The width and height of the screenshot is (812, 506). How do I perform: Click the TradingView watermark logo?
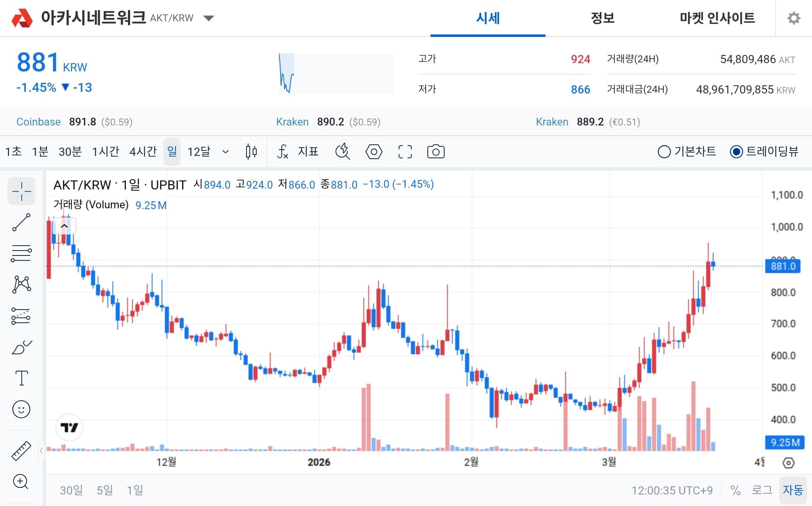click(x=69, y=427)
